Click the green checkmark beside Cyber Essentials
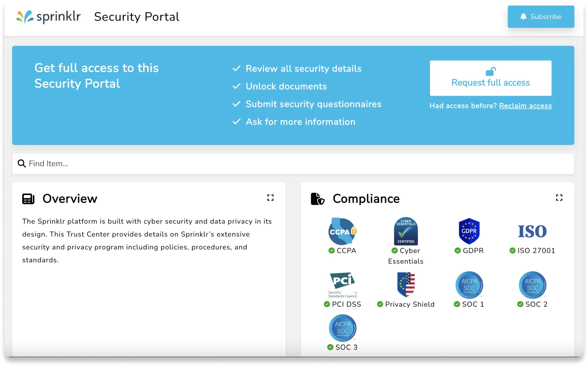Viewport: 588px width, 366px height. 395,251
